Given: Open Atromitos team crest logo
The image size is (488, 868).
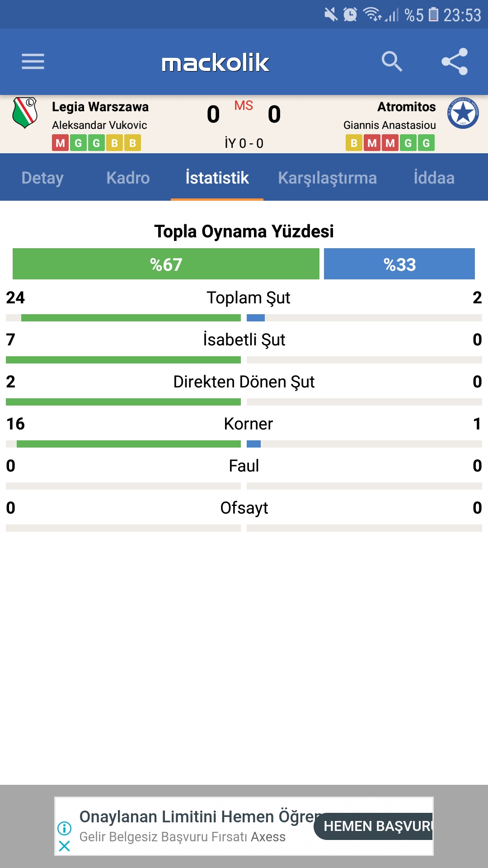Looking at the screenshot, I should 463,113.
